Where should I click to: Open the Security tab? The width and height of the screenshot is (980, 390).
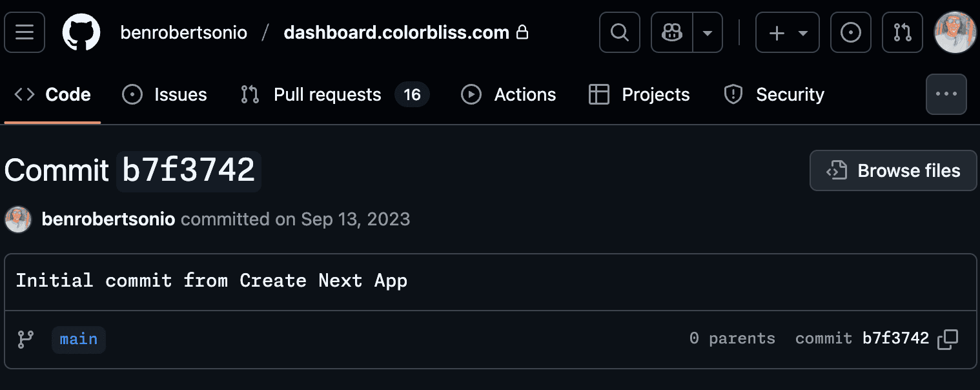[774, 95]
